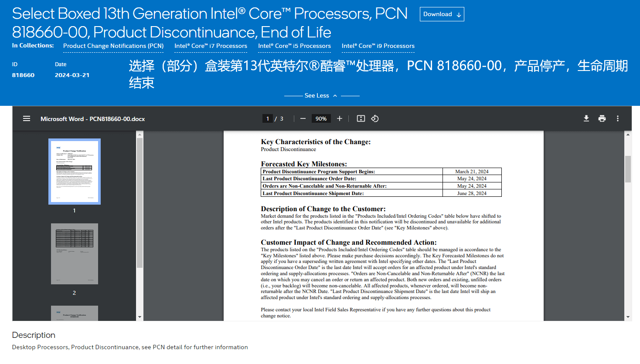Toggle the PDF sidebar hamburger menu
640x364 pixels.
pos(27,118)
